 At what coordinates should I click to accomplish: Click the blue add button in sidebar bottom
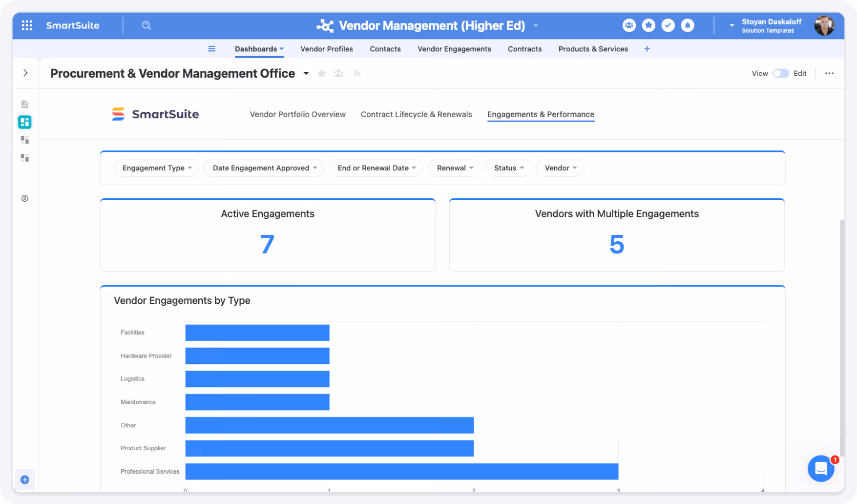pos(25,479)
